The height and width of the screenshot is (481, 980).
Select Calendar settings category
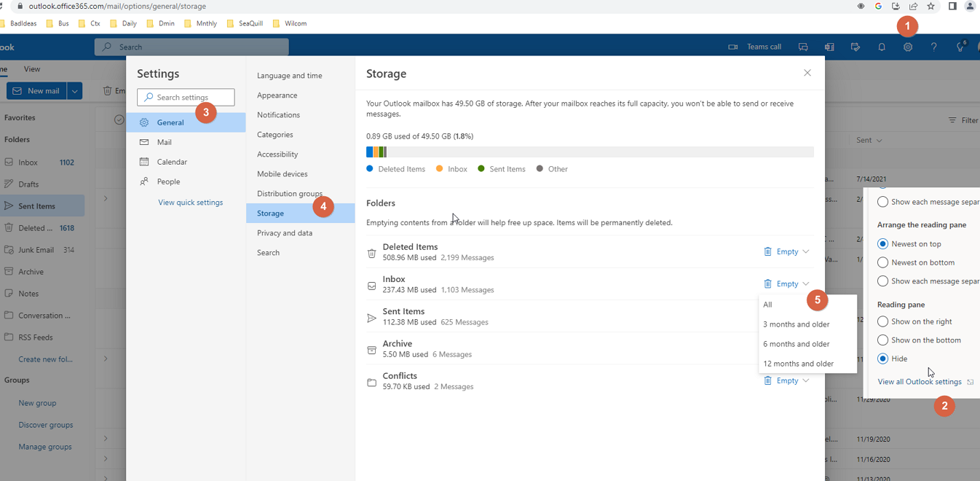[x=186, y=162]
